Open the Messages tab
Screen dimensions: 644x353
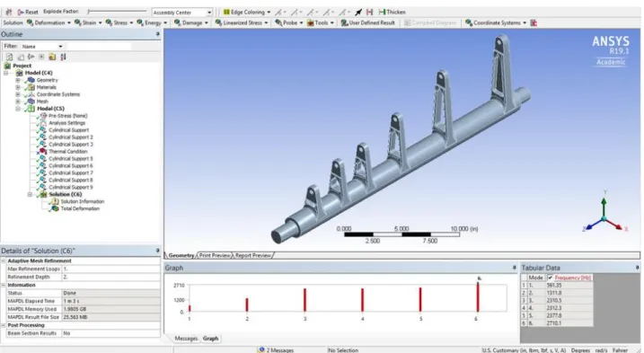(x=186, y=339)
